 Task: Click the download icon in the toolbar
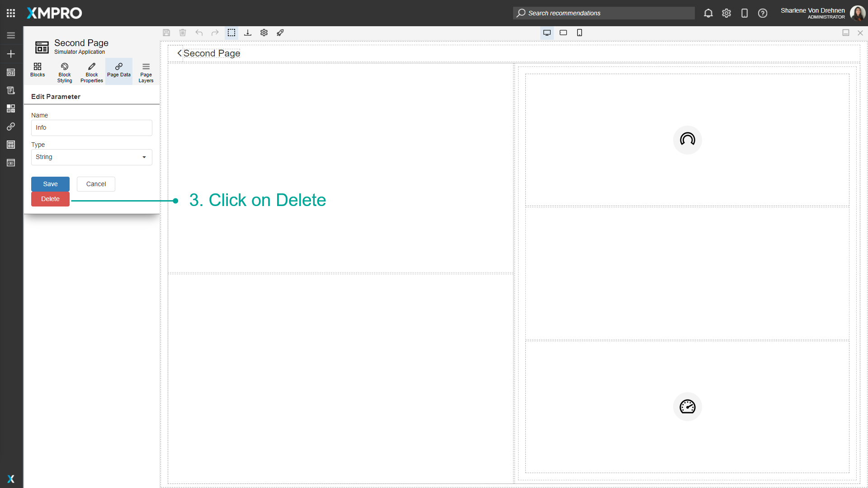248,33
